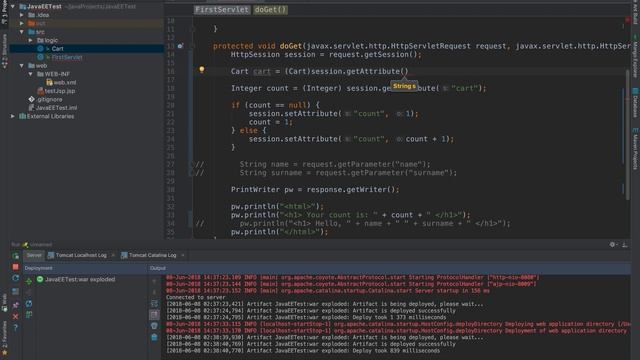Expand the logic package
Viewport: 640px width, 360px height.
(31, 40)
